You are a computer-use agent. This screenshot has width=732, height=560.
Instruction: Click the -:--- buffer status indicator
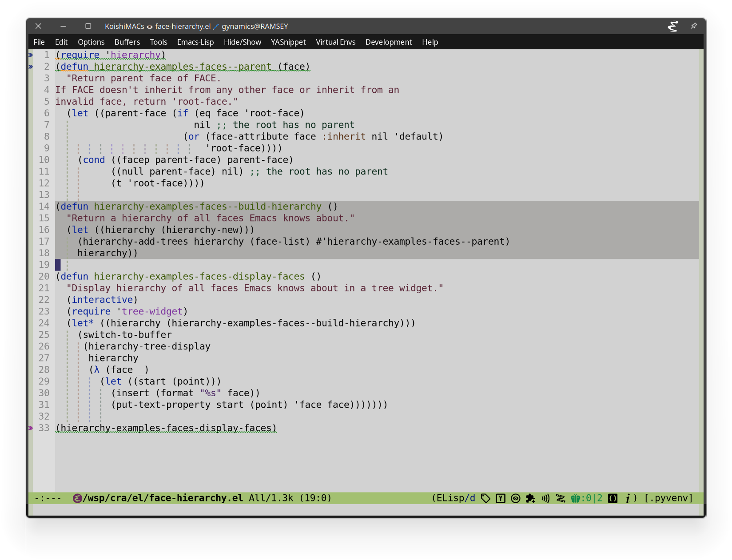(x=48, y=498)
